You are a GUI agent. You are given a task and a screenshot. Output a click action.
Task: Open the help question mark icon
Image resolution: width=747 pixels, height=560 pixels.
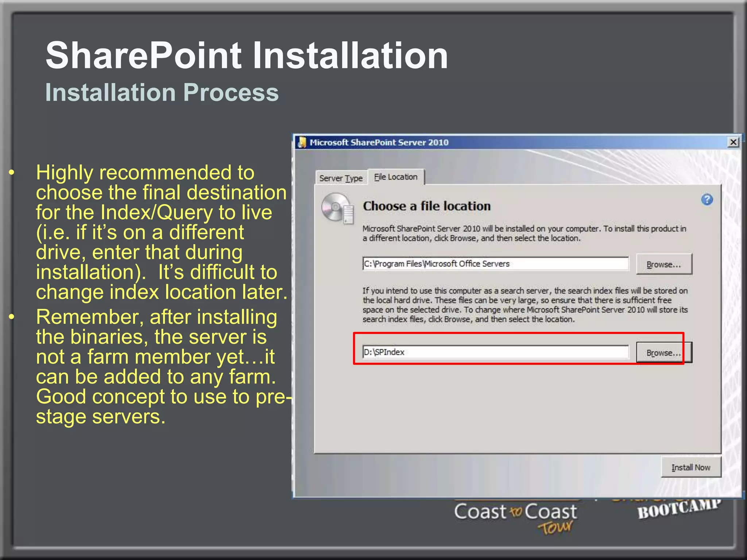click(x=707, y=199)
